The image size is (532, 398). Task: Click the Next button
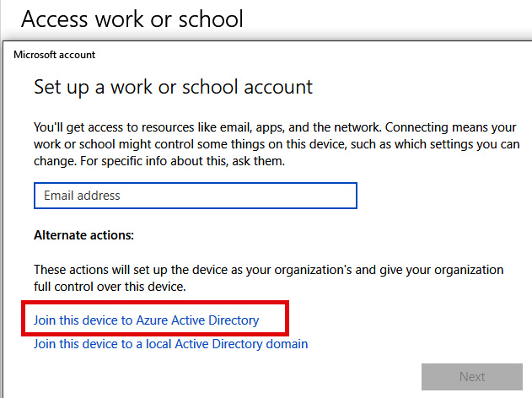pyautogui.click(x=472, y=377)
